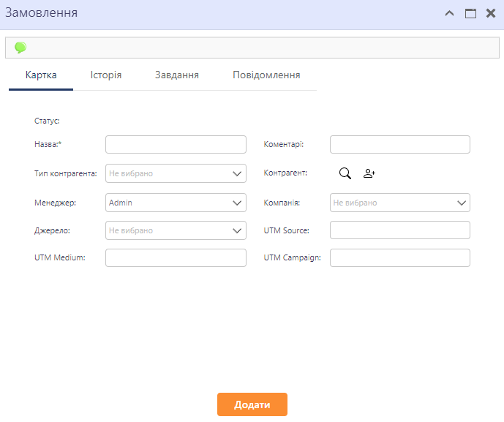
Task: Close the Замовлення window
Action: point(491,13)
